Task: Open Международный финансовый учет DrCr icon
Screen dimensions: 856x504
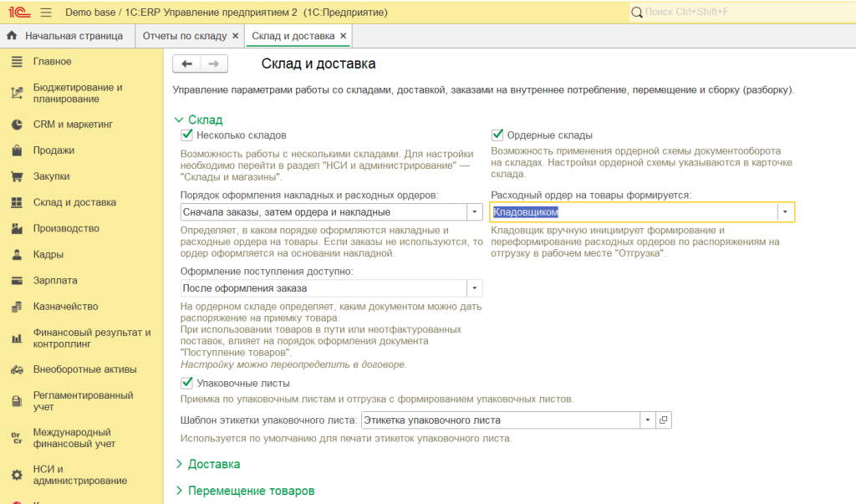Action: 17,438
